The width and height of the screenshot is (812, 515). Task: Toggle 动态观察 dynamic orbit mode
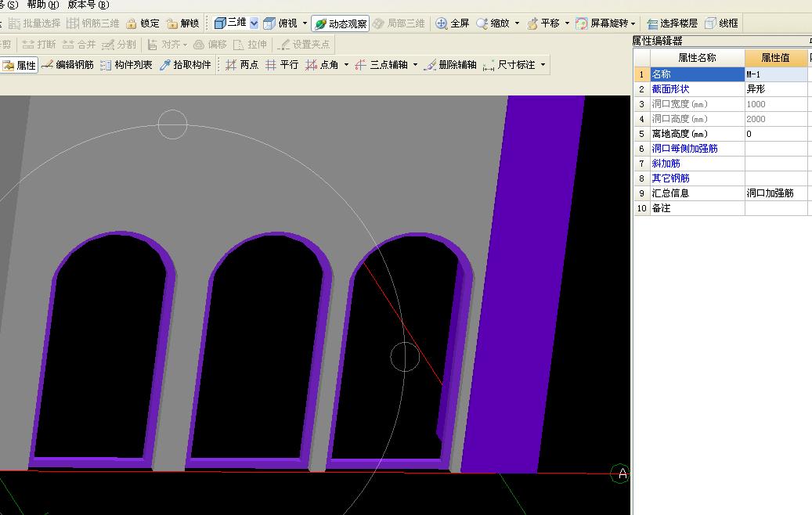point(341,23)
